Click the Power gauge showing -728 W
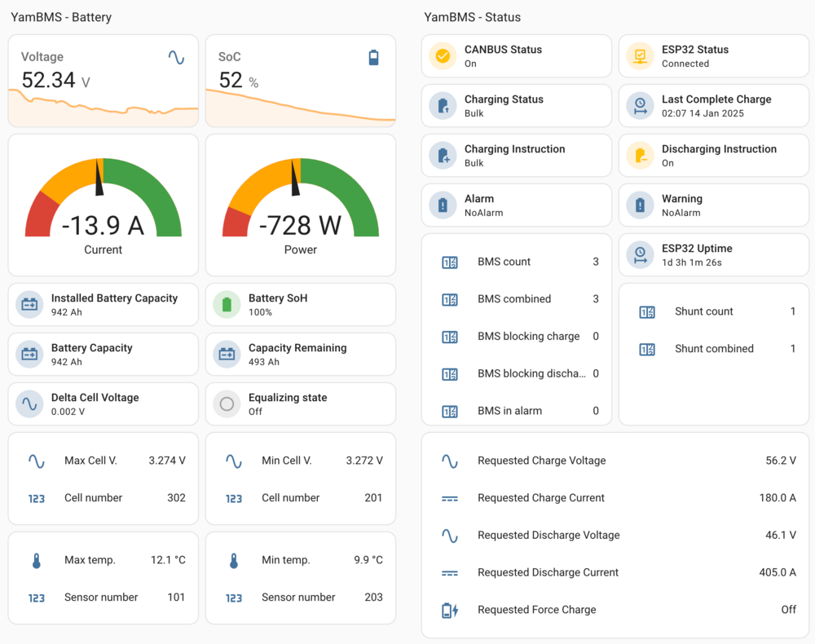 click(300, 205)
